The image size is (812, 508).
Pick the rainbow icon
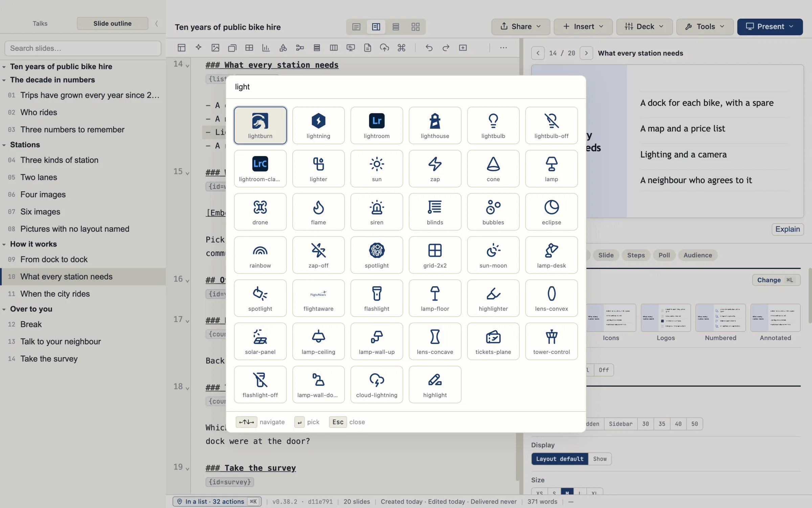(x=260, y=255)
